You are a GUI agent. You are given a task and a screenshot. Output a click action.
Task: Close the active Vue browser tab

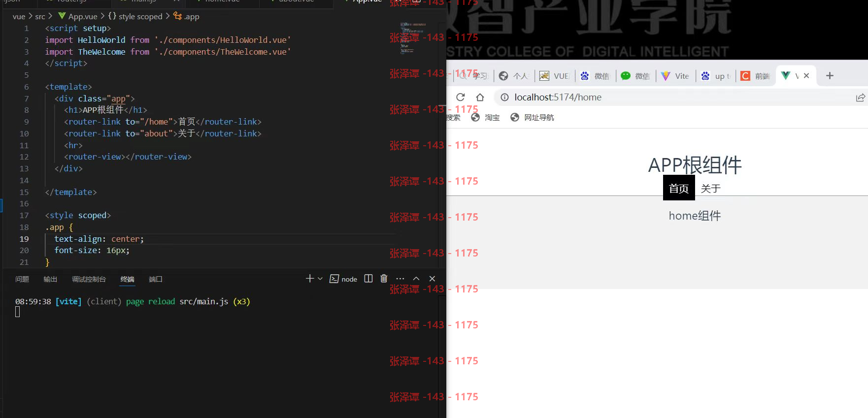point(806,76)
